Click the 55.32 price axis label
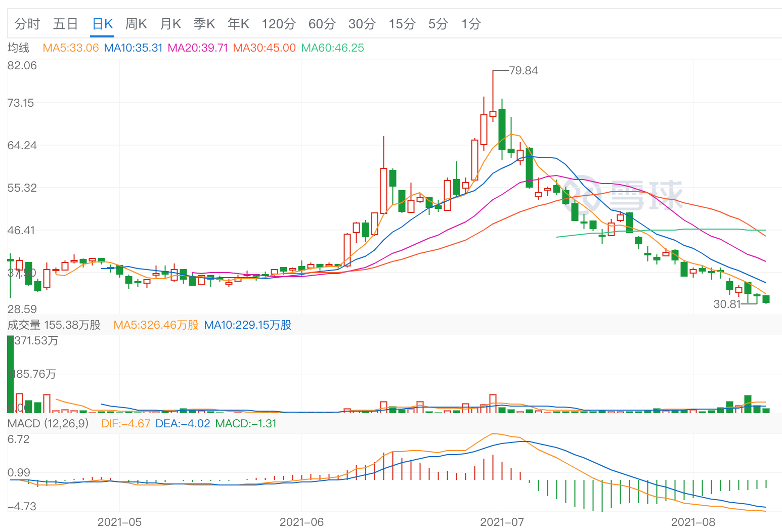This screenshot has height=532, width=782. pos(22,188)
